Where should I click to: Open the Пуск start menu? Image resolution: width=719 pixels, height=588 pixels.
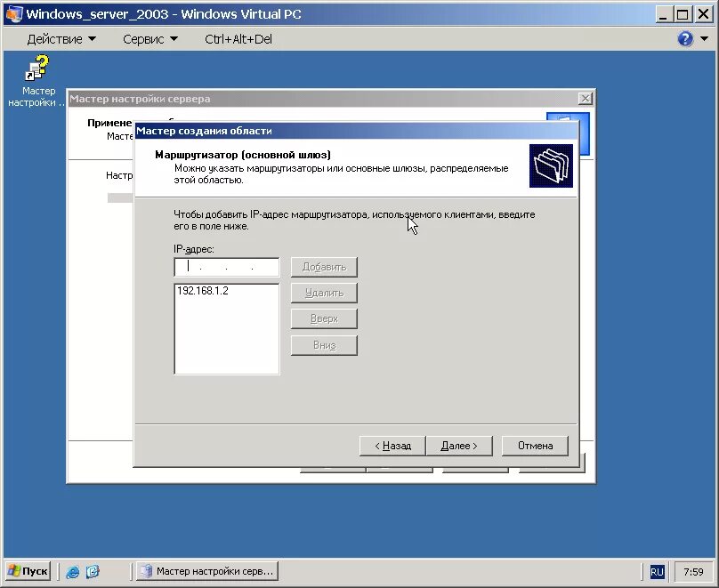pos(28,571)
